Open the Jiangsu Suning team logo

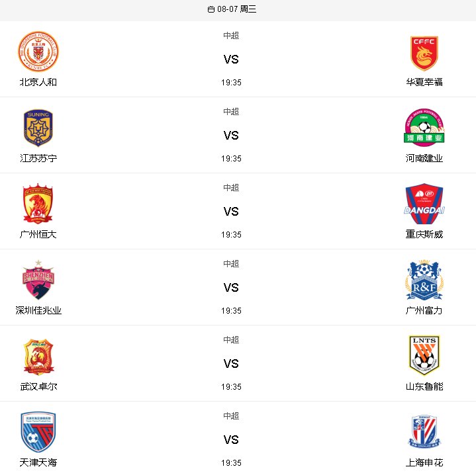(38, 128)
